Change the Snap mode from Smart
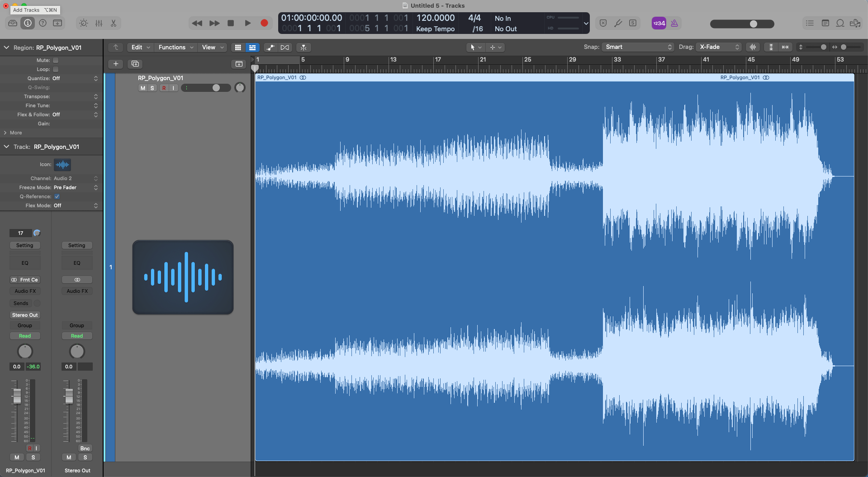The width and height of the screenshot is (868, 477). coord(637,47)
